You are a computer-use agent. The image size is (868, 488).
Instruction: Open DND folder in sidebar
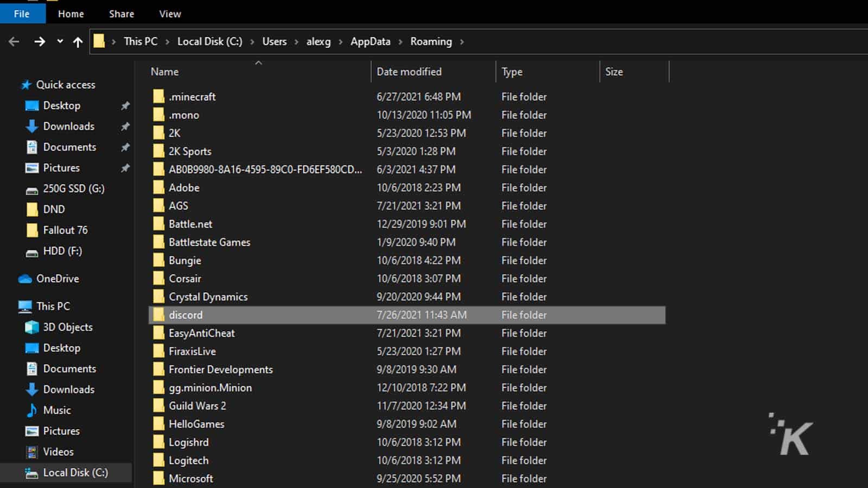click(x=54, y=209)
